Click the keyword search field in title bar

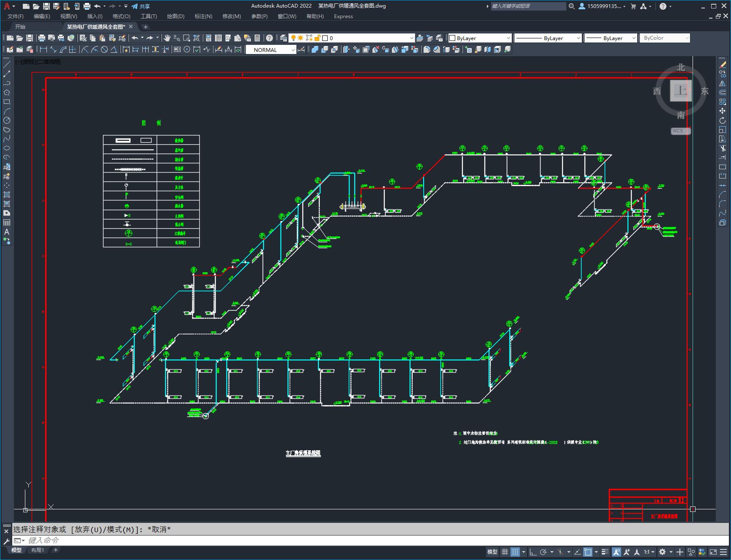pos(528,6)
